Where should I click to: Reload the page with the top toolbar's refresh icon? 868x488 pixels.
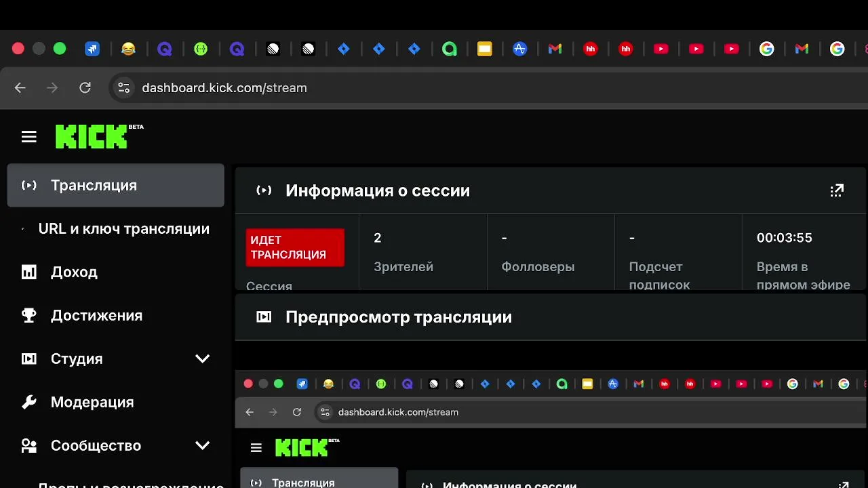coord(85,87)
